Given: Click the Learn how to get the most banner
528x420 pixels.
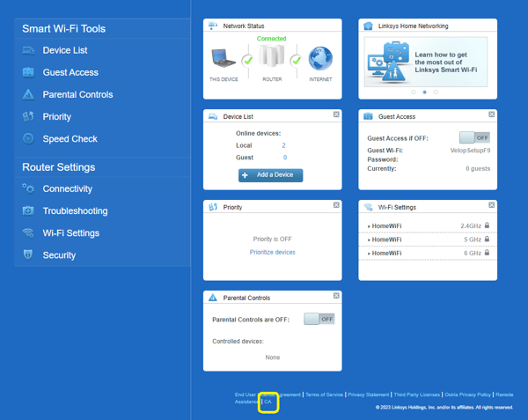Looking at the screenshot, I should point(426,62).
